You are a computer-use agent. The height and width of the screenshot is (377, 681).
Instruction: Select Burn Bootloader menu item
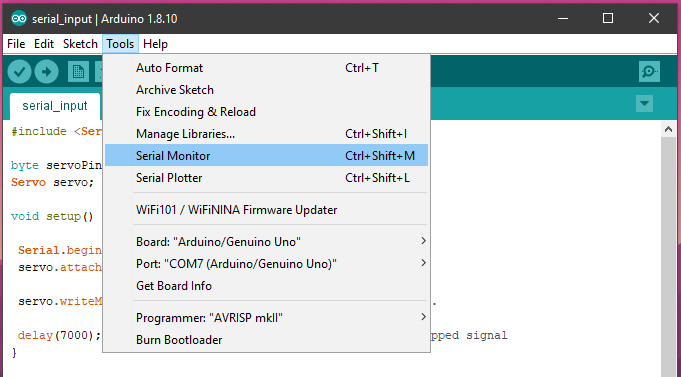[266, 340]
